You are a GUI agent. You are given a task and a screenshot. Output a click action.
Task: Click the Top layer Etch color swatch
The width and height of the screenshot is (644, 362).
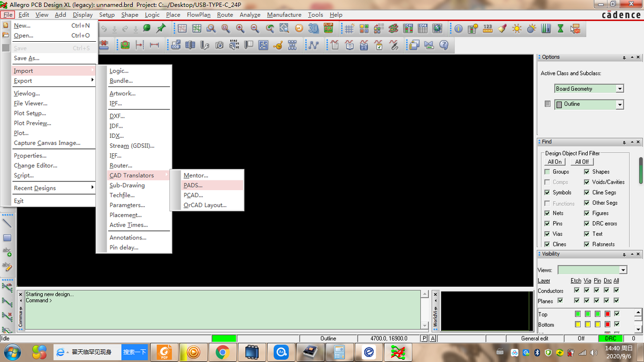coord(578,314)
